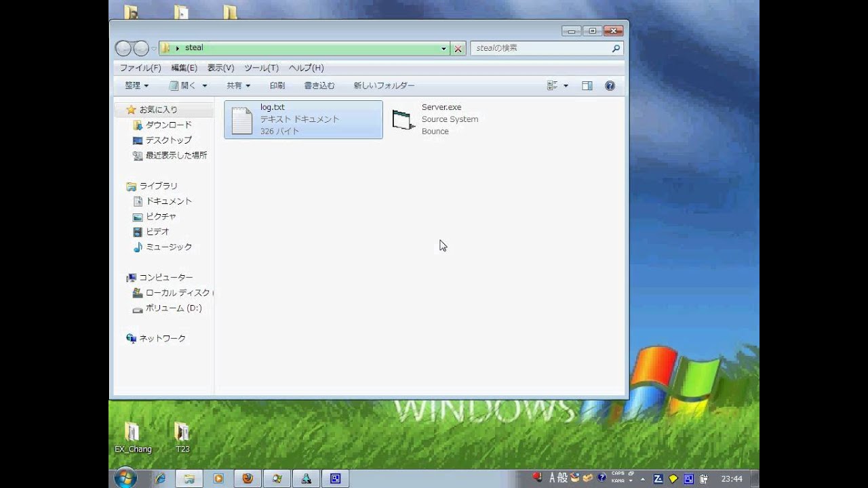
Task: Click the search magnifier icon
Action: tap(616, 49)
